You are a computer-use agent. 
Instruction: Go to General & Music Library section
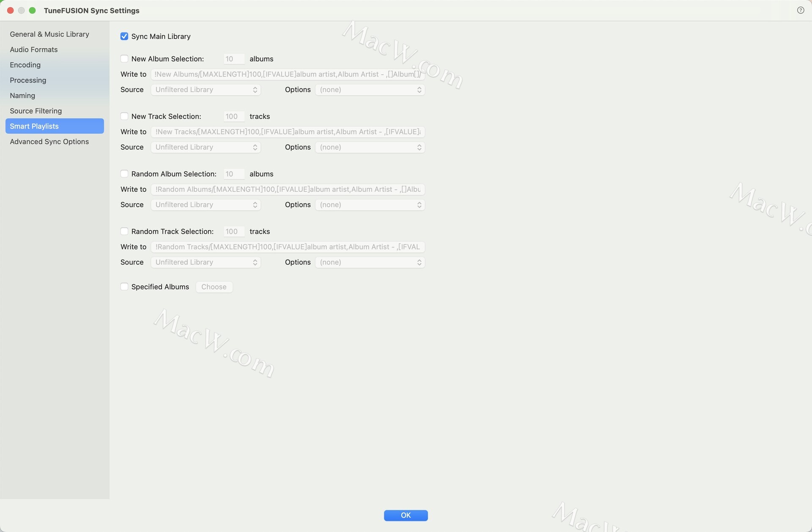[x=55, y=34]
